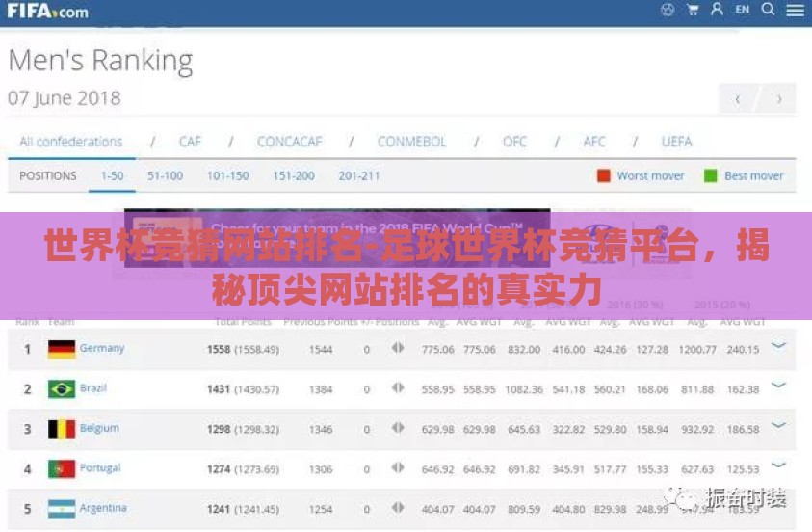Image resolution: width=812 pixels, height=532 pixels.
Task: Go to next ranking date arrow
Action: (778, 98)
